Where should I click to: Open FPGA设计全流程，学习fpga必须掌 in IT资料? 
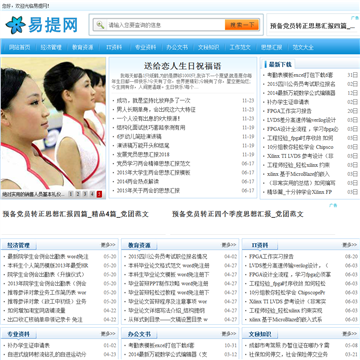[x=290, y=275]
